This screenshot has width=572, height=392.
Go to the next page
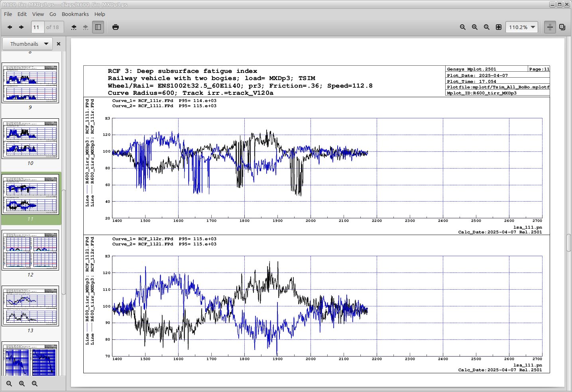[22, 27]
